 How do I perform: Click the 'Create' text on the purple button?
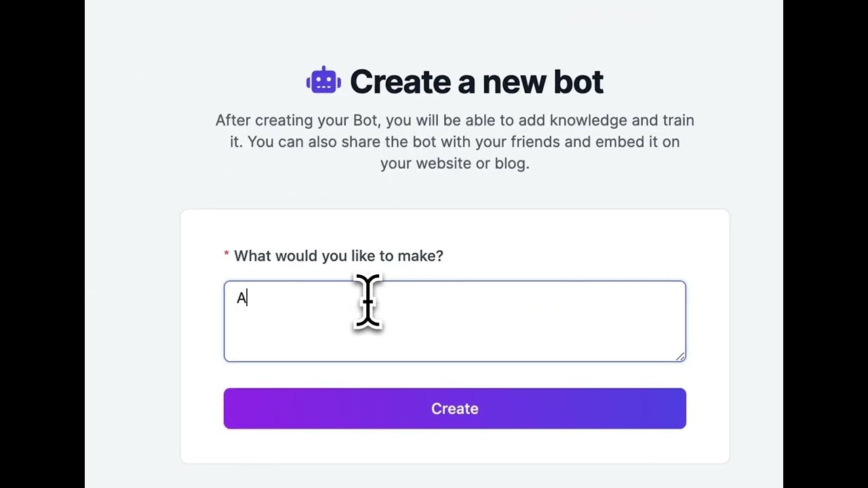454,409
